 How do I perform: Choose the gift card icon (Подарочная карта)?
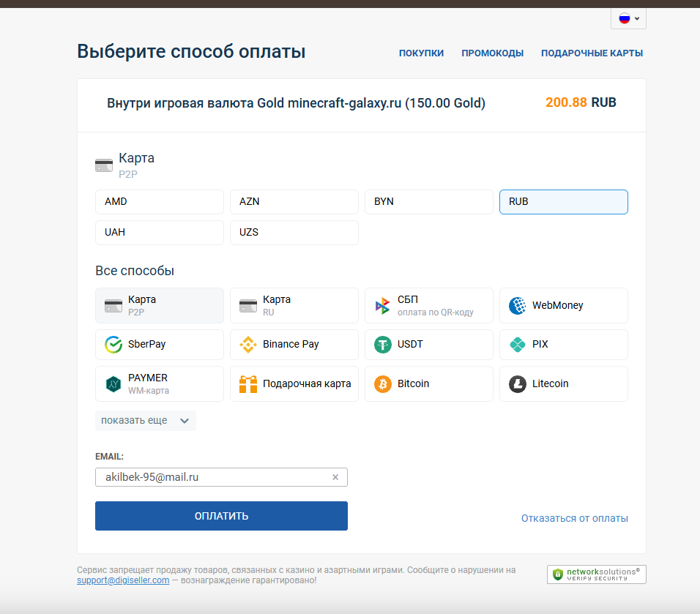pyautogui.click(x=248, y=383)
